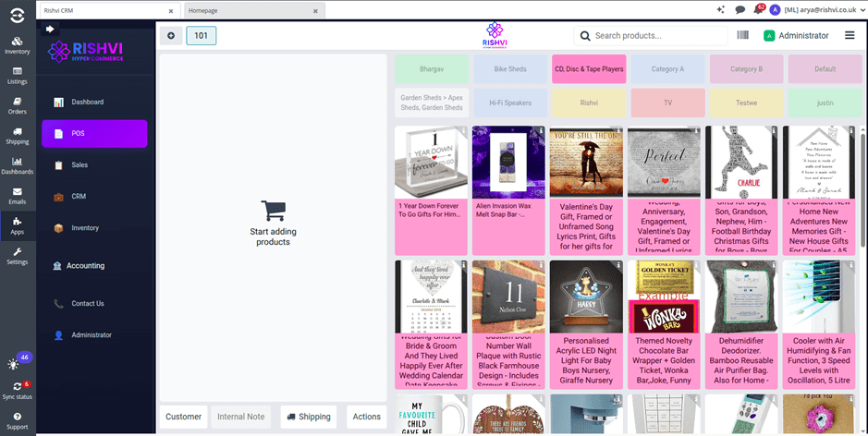Click the Actions button
The image size is (868, 436).
(x=366, y=417)
